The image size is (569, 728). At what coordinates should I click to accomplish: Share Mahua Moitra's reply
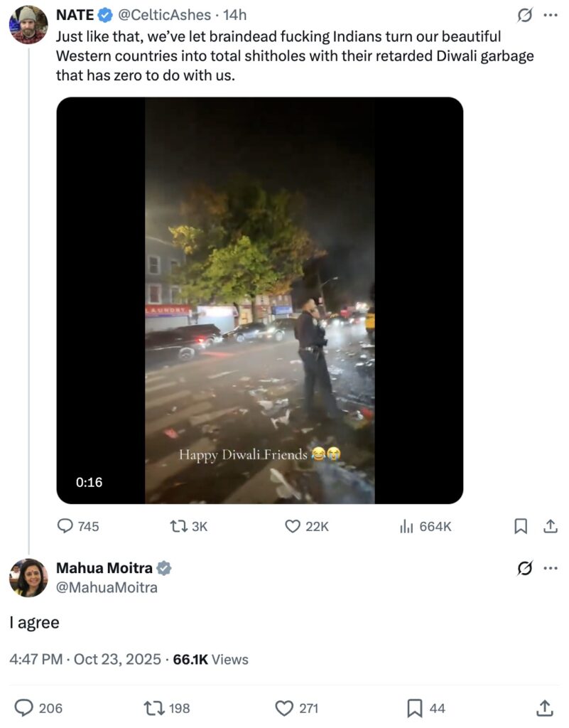543,708
